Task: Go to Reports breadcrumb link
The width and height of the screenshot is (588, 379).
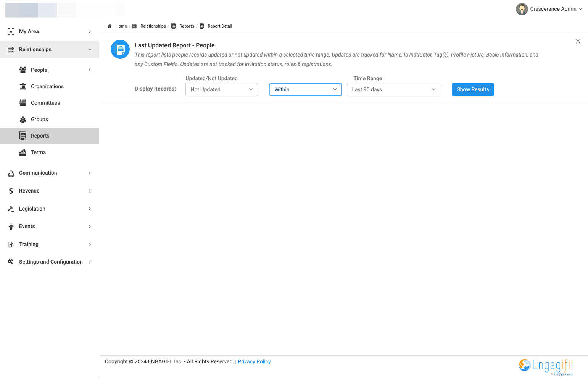Action: (x=187, y=26)
